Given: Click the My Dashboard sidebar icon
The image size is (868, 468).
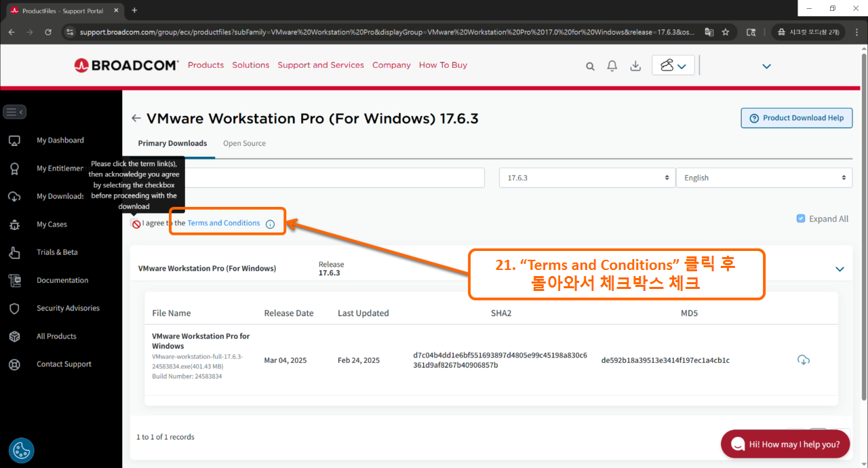Looking at the screenshot, I should point(14,140).
